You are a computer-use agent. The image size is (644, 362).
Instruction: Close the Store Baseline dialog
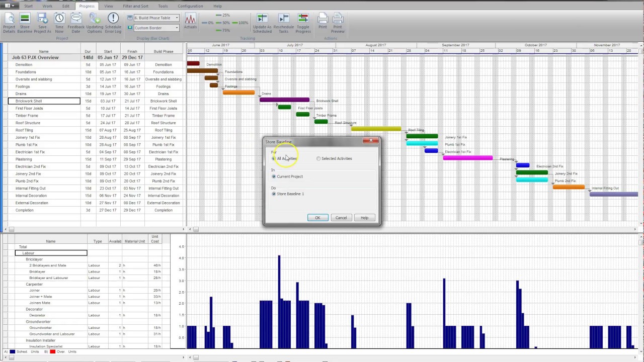point(371,141)
